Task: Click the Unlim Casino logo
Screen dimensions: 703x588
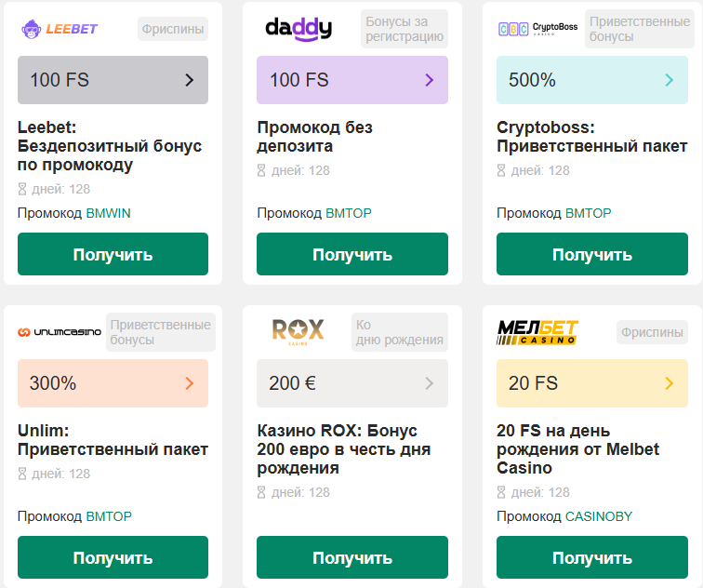Action: tap(60, 332)
